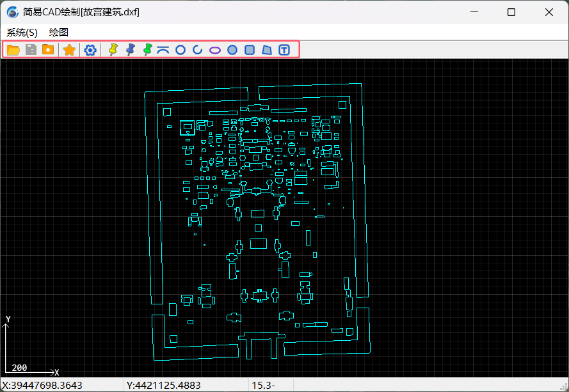Select the filled circle tool
The image size is (569, 392).
click(x=232, y=50)
